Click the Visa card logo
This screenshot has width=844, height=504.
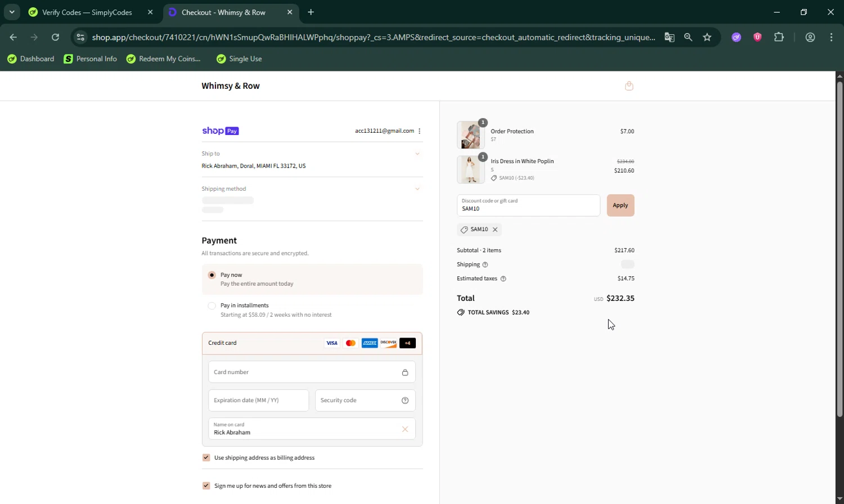pos(332,343)
